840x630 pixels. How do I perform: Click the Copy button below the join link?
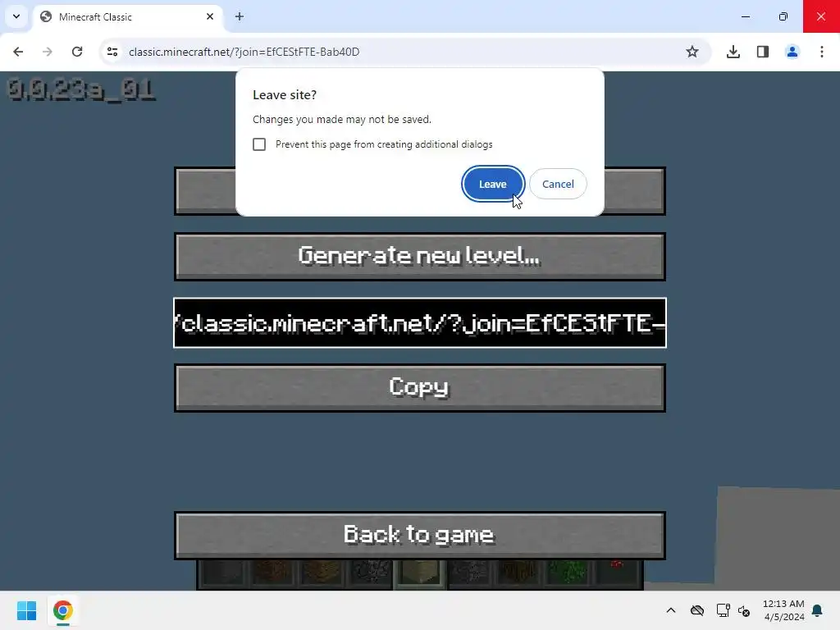coord(419,387)
